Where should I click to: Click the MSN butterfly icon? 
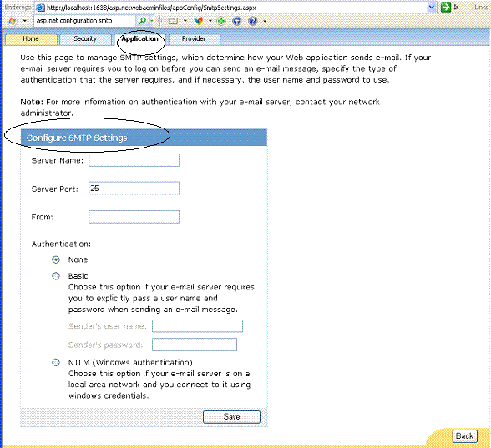(x=198, y=21)
